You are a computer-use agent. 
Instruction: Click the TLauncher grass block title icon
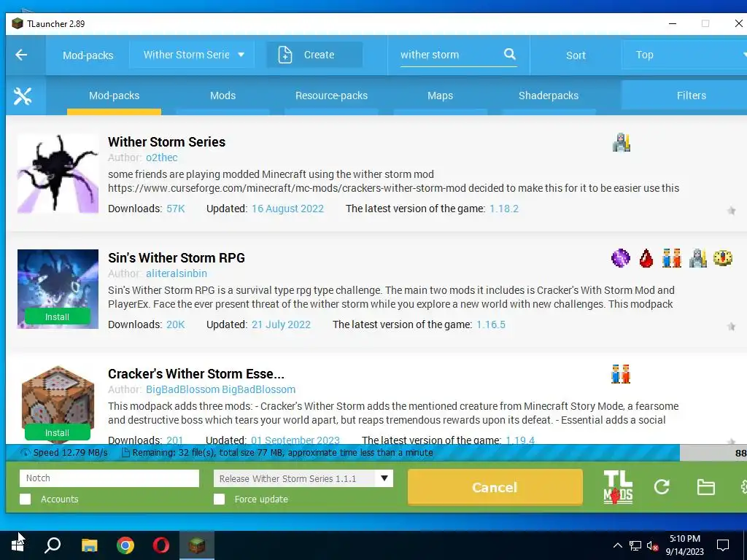pyautogui.click(x=18, y=24)
